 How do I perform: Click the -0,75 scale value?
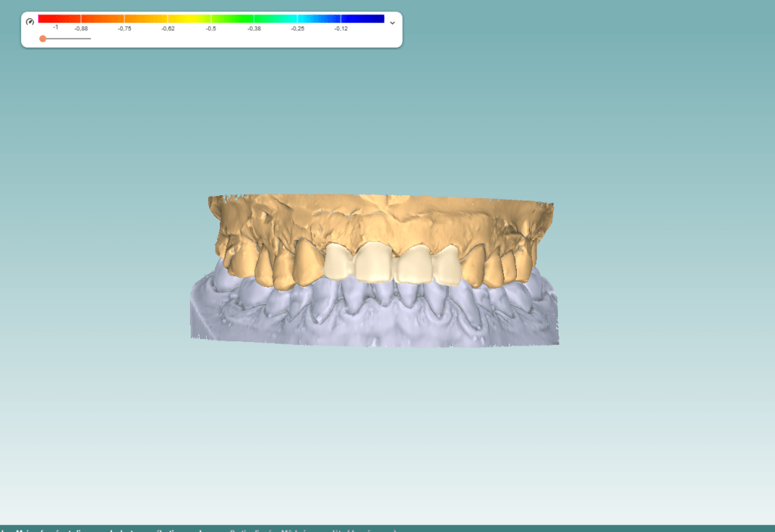tap(124, 29)
